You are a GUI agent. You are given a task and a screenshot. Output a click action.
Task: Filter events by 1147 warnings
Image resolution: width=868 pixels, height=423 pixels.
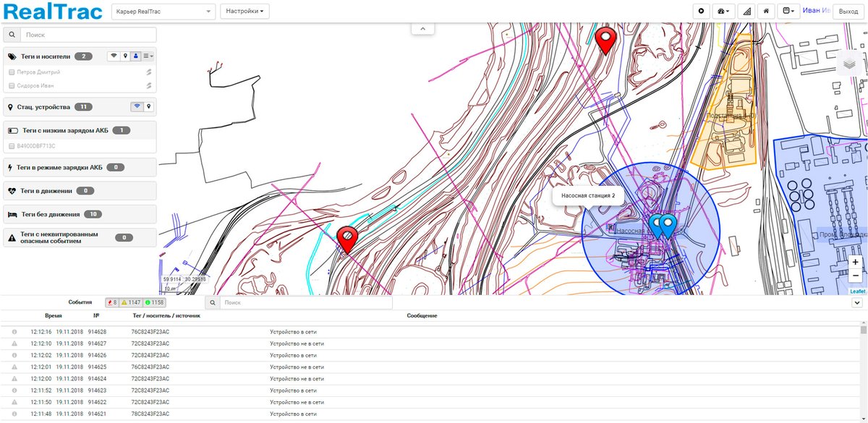click(x=130, y=303)
